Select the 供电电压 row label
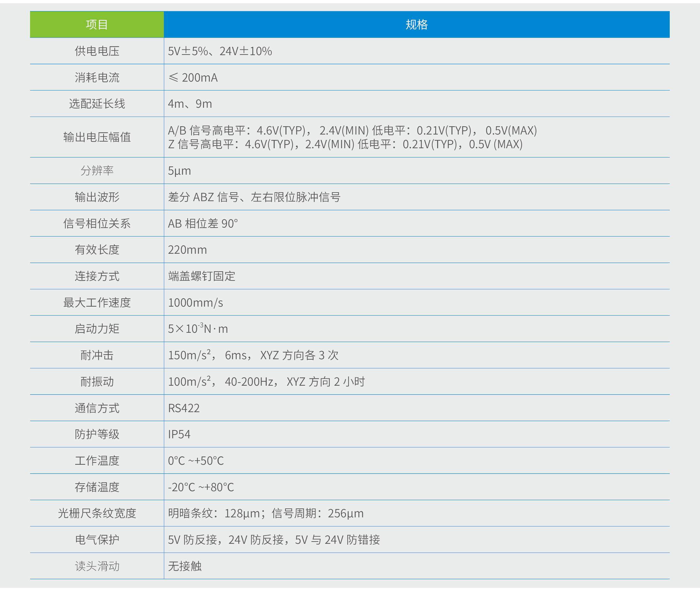 point(97,51)
